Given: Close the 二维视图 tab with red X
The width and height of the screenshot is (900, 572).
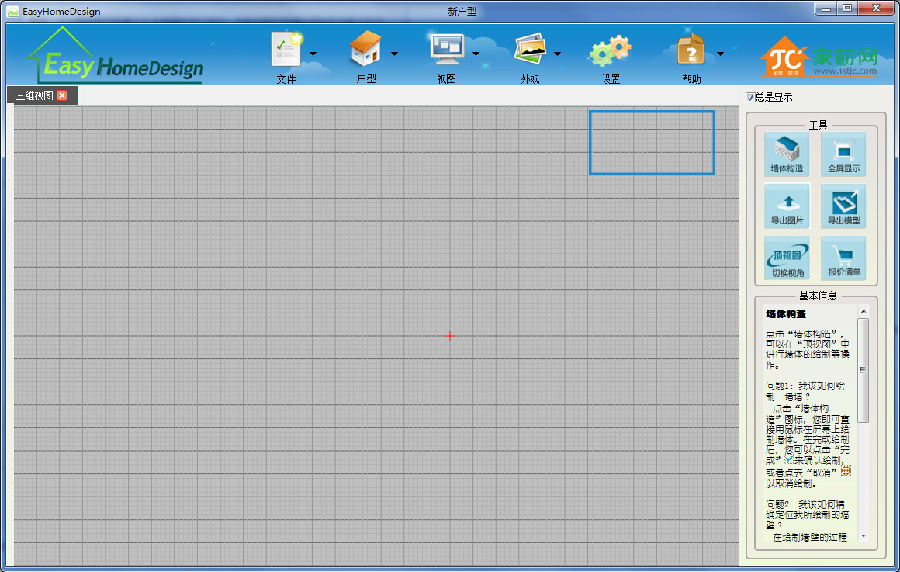Looking at the screenshot, I should (62, 96).
